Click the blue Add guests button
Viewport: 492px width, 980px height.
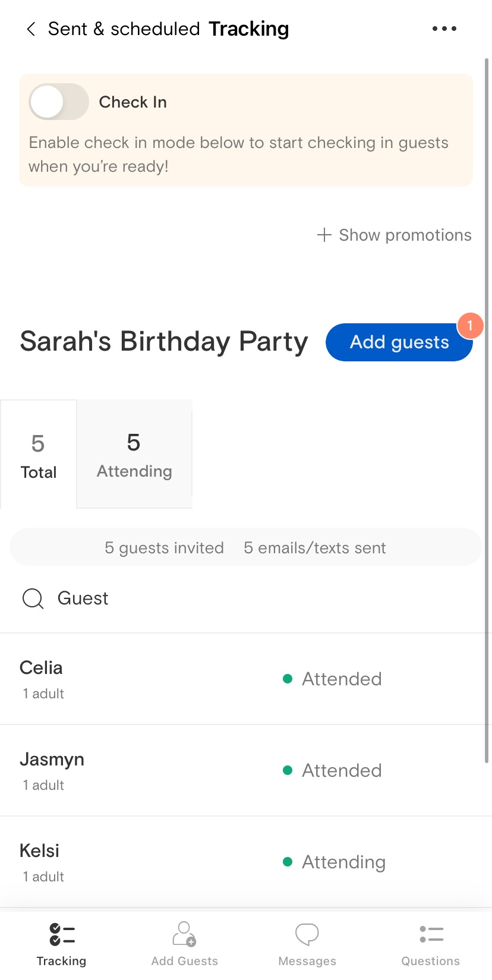pos(399,342)
